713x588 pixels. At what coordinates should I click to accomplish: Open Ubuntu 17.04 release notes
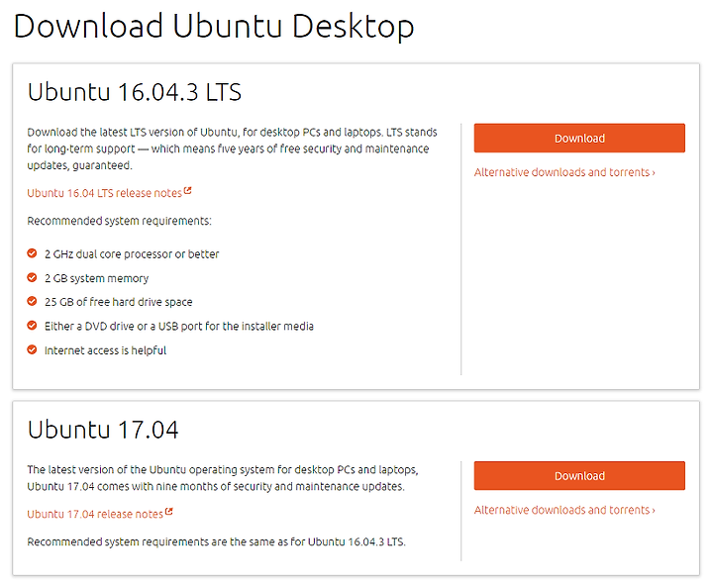point(95,514)
